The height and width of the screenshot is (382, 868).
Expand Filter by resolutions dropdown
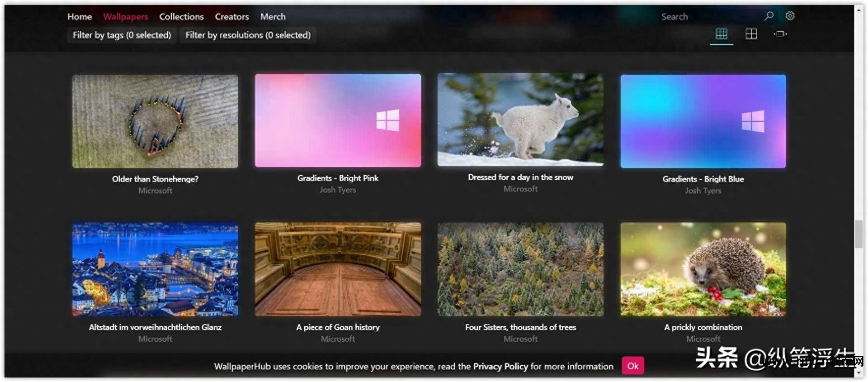[x=248, y=35]
